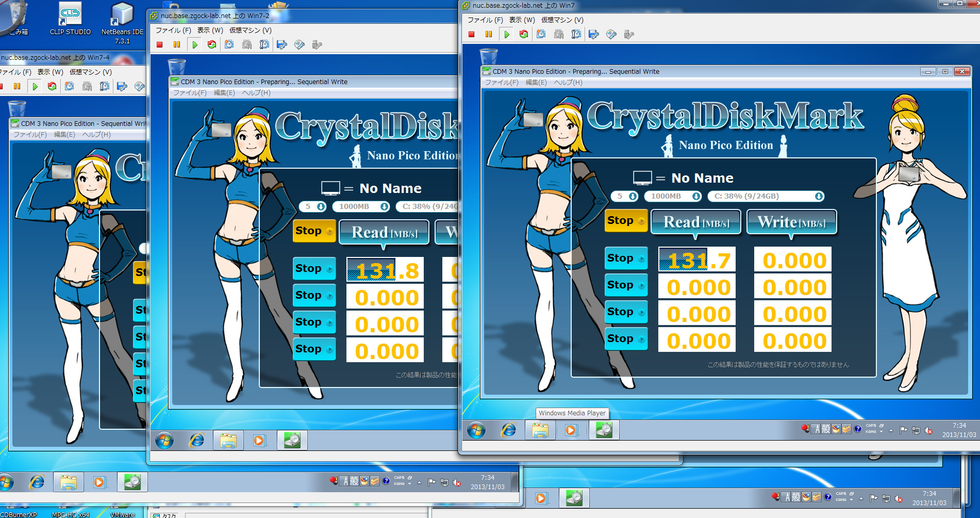
Task: Open Internet Explorer in Win7 guest taskbar
Action: coord(509,430)
